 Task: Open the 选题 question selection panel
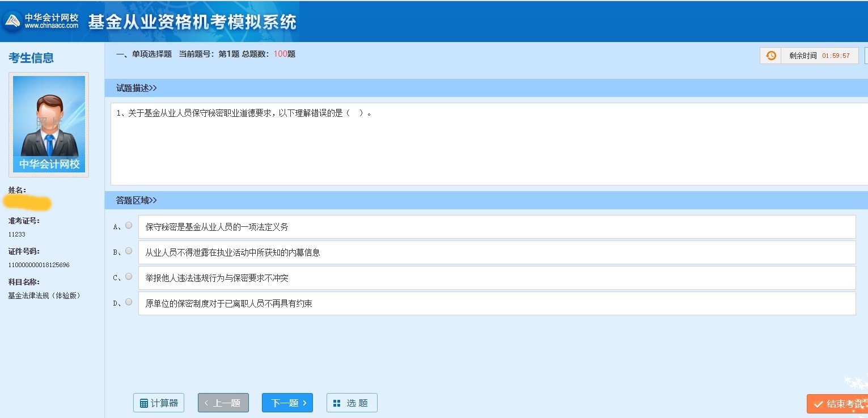click(x=352, y=403)
